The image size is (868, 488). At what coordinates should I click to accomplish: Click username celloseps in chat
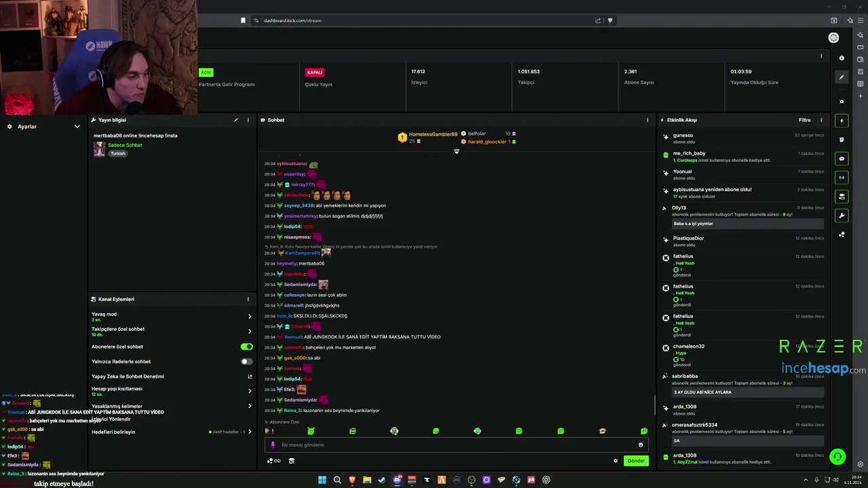294,295
